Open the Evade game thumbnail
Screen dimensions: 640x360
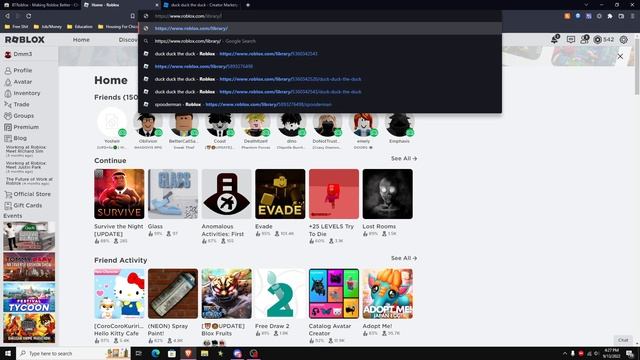tap(280, 194)
